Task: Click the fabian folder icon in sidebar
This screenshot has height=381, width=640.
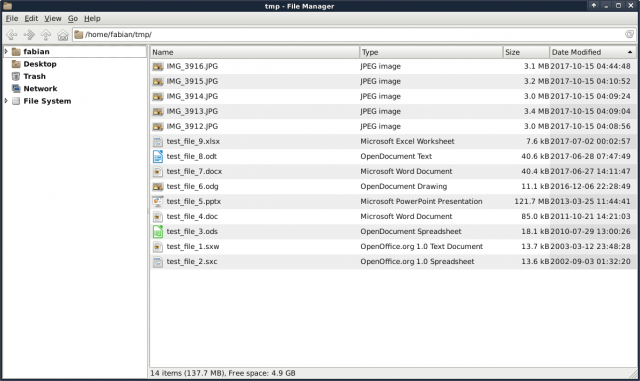Action: coord(16,51)
